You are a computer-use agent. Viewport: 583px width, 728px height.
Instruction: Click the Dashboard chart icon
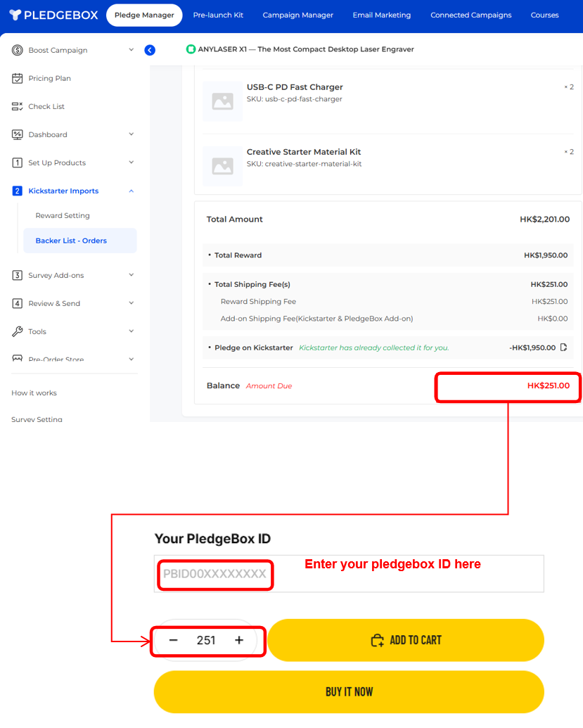(17, 134)
